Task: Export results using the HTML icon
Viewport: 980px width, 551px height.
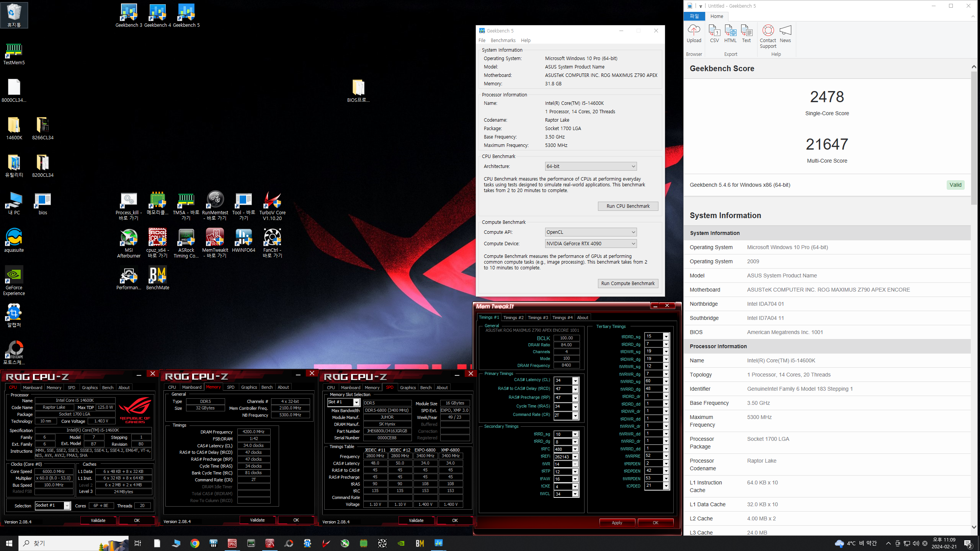Action: (730, 34)
